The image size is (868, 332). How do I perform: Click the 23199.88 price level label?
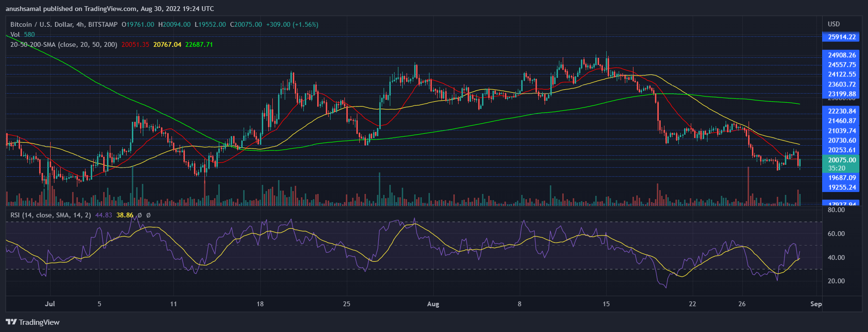pos(842,94)
